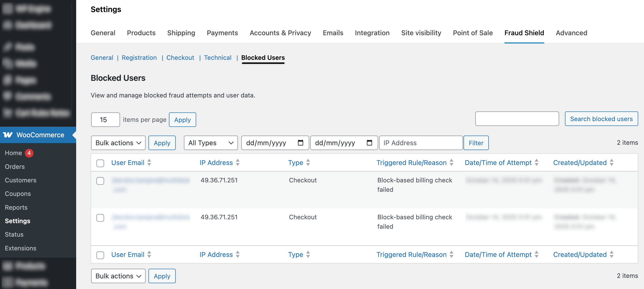
Task: Open calendar icon in first date field
Action: (x=301, y=143)
